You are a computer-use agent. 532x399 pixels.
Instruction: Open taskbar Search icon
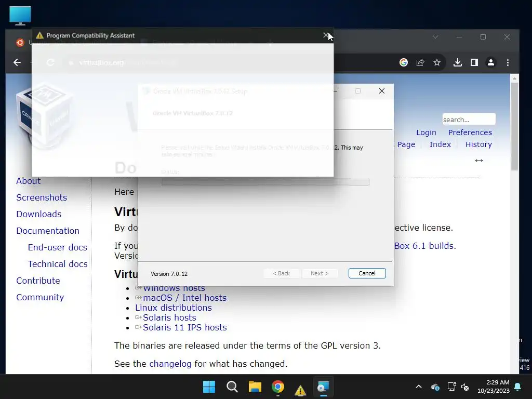[232, 387]
